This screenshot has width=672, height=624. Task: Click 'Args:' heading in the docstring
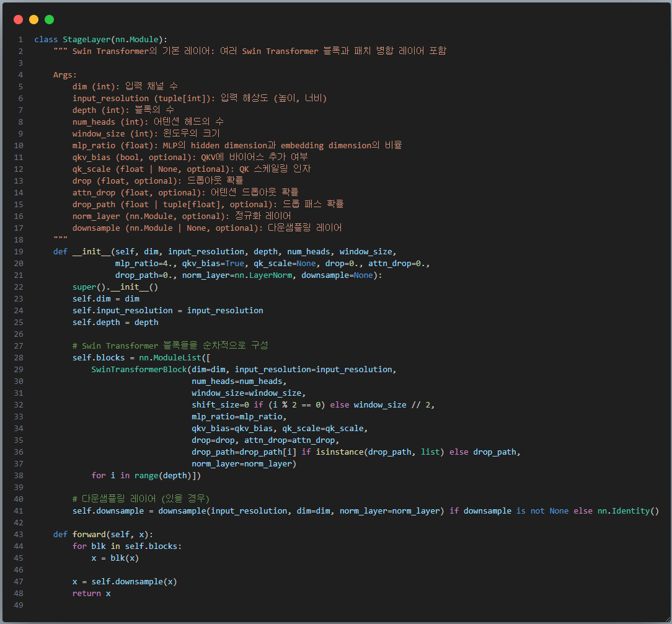tap(64, 74)
